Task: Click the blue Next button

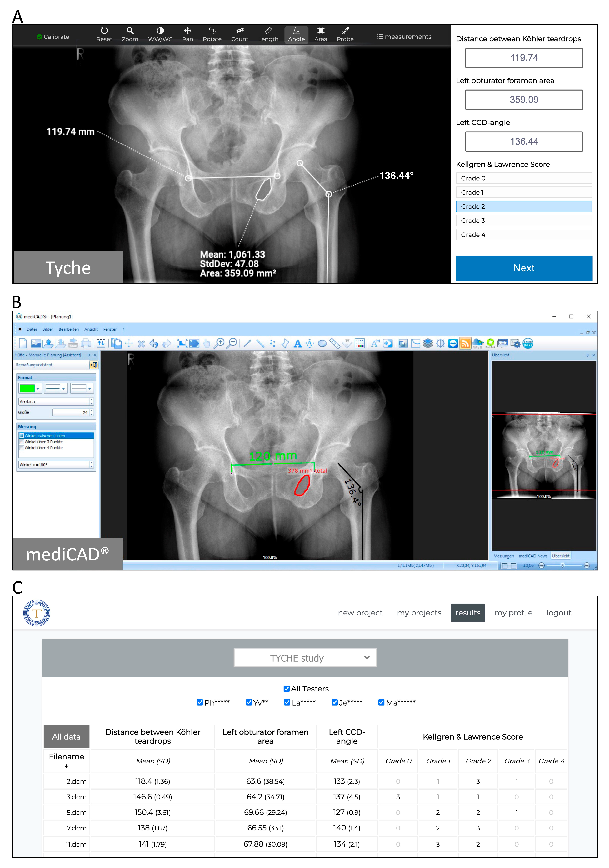Action: coord(524,268)
